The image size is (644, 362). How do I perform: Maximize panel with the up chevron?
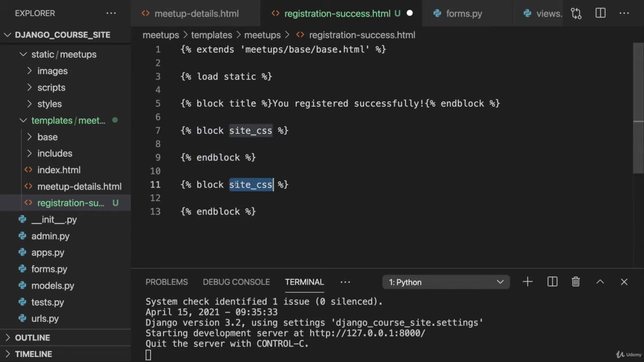pos(600,282)
